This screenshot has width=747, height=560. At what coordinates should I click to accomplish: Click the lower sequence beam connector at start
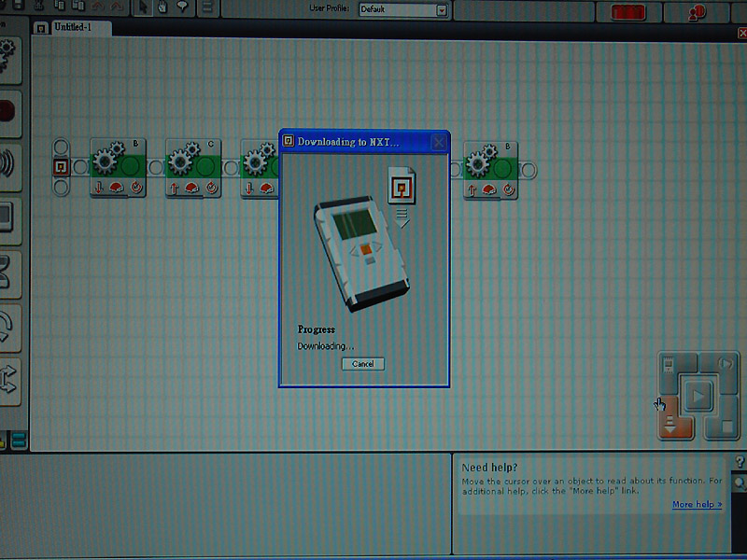[x=61, y=188]
